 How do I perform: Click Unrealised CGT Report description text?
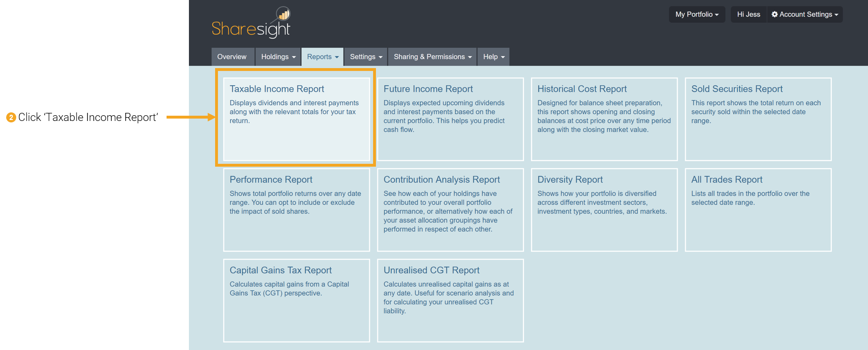point(449,298)
